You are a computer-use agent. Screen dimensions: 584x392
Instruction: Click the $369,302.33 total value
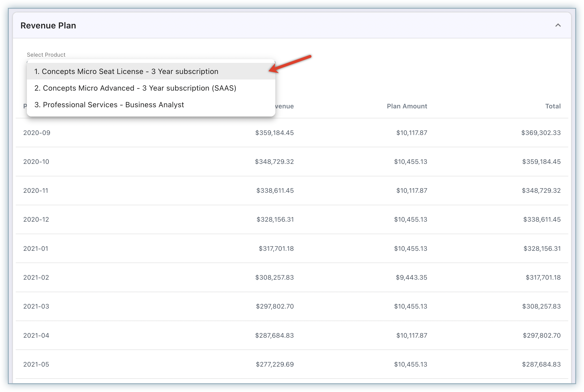point(541,133)
